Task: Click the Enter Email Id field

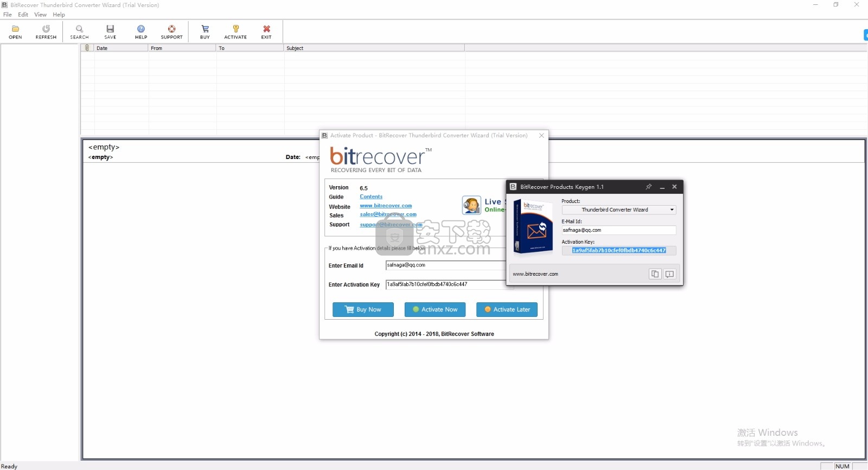Action: coord(445,265)
